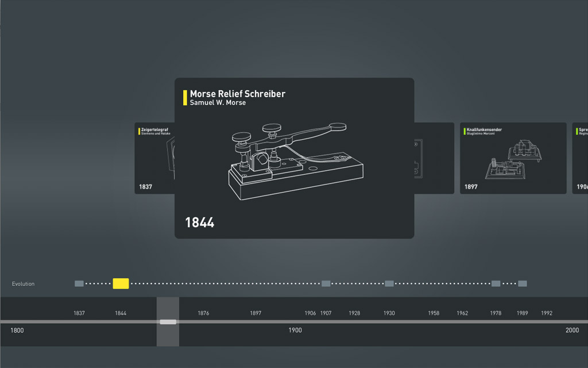588x368 pixels.
Task: Open the Knallfunkensender 1897 card
Action: pos(513,158)
